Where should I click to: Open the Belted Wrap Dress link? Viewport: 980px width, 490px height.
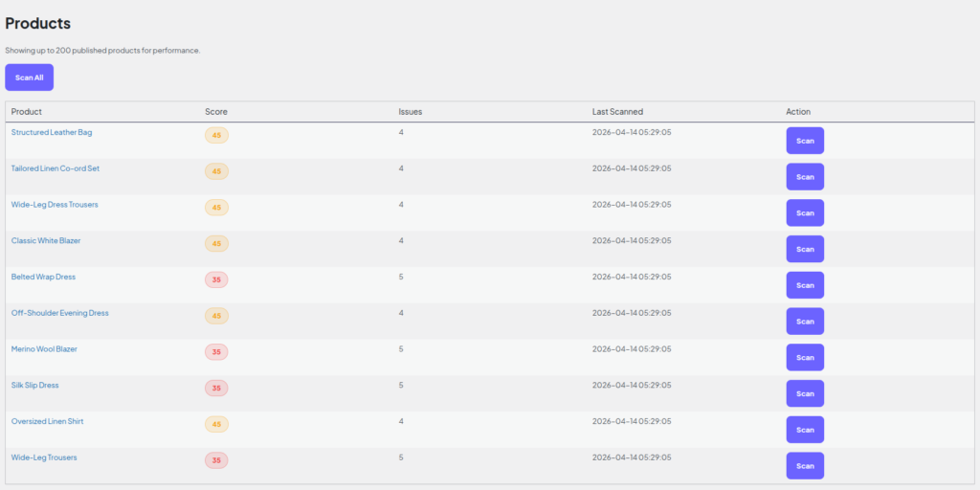tap(43, 277)
